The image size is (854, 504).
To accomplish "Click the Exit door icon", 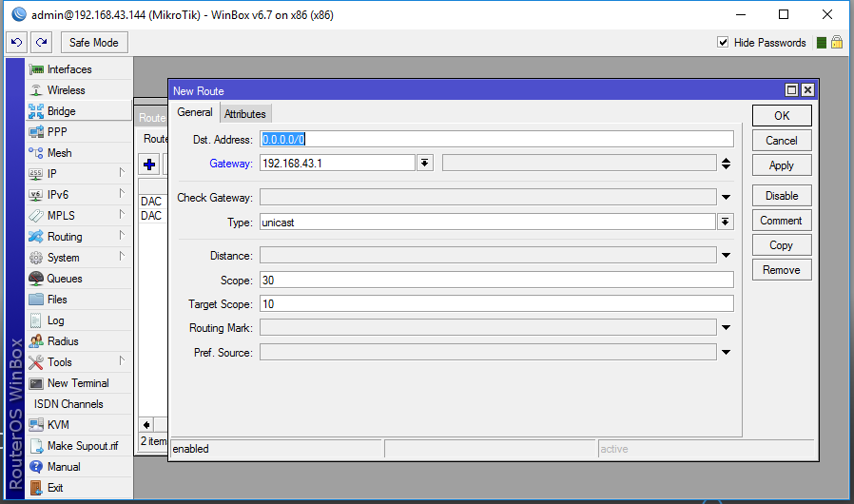I will pos(36,488).
